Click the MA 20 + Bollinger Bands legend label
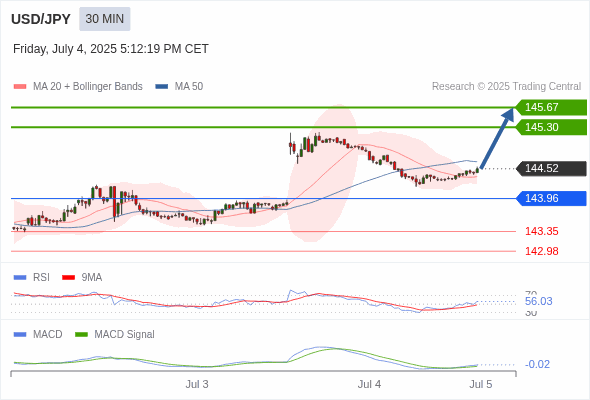 point(88,87)
